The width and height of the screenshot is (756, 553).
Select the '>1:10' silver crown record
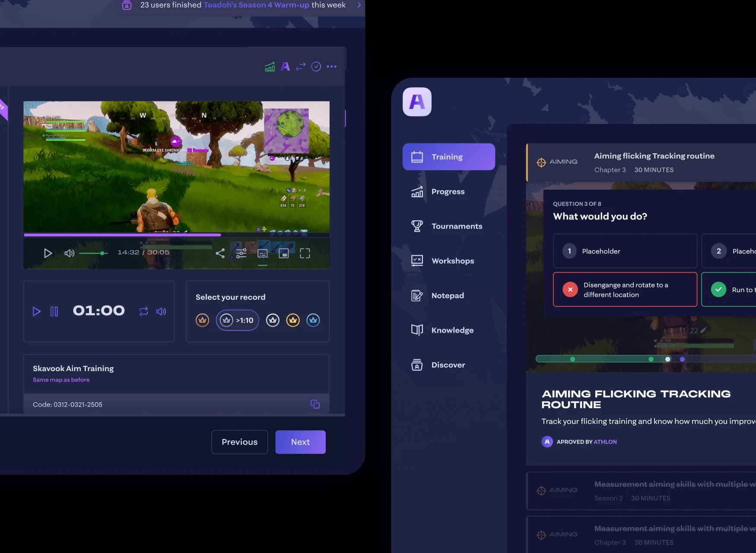tap(237, 320)
